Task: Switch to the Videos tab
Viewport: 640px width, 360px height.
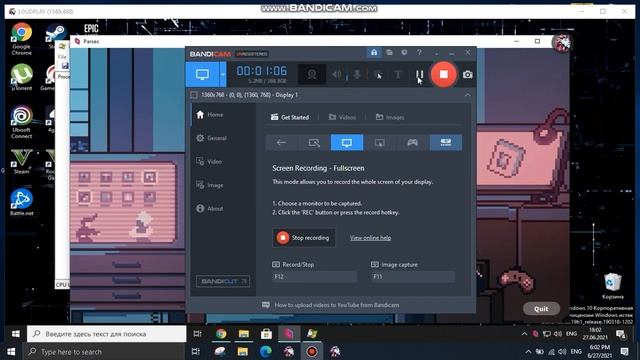Action: coord(342,117)
